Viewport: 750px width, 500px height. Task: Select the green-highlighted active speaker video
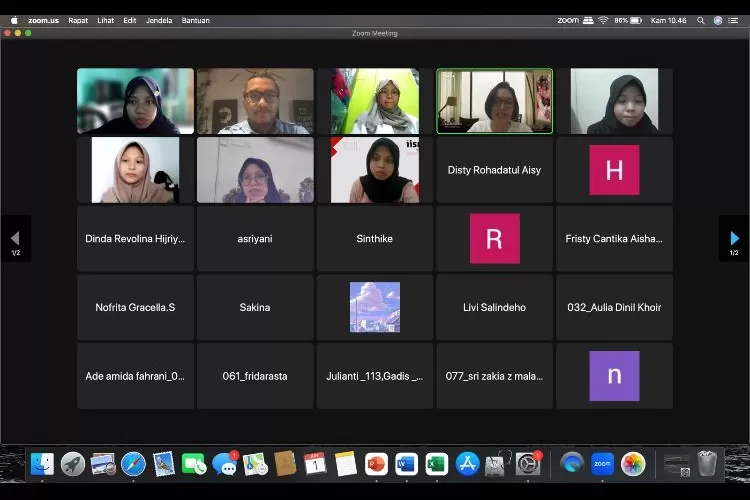click(494, 101)
